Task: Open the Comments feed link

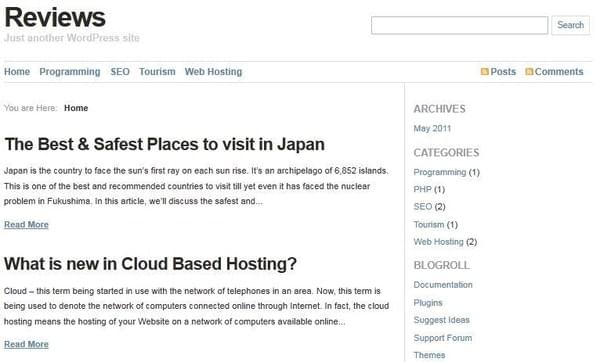Action: tap(559, 72)
